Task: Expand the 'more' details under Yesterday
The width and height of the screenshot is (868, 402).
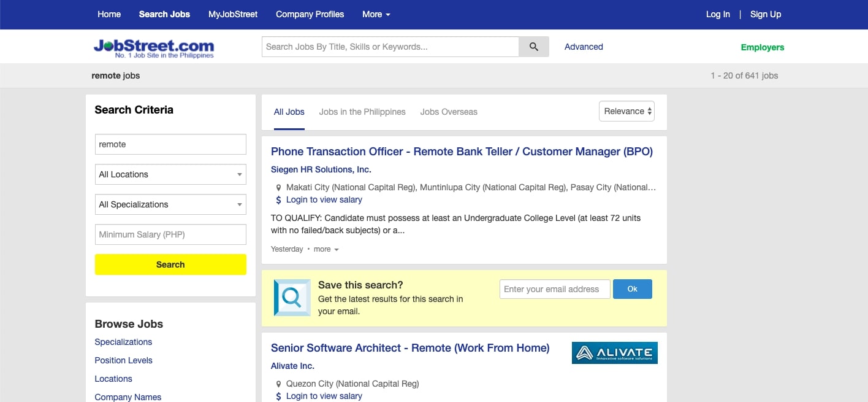Action: (x=326, y=249)
